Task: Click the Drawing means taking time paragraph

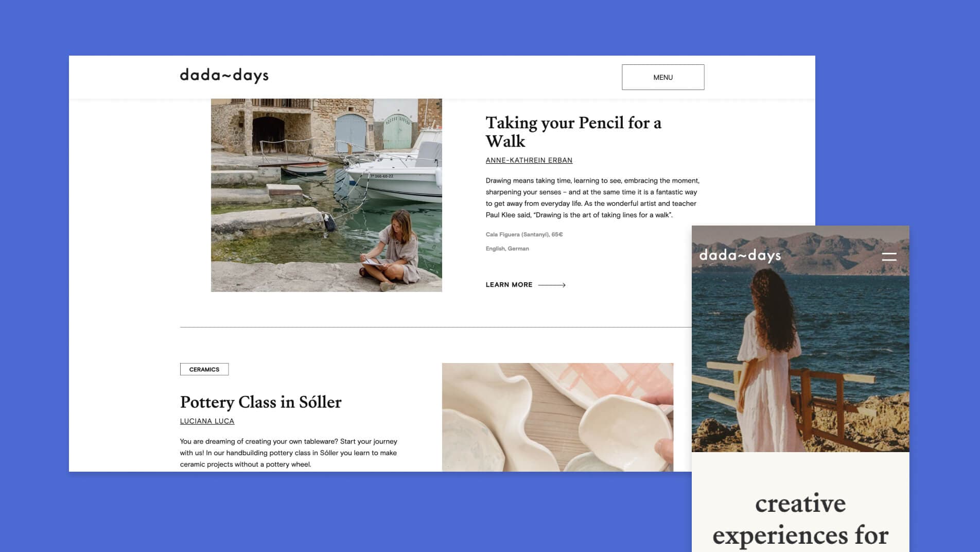Action: pyautogui.click(x=592, y=198)
